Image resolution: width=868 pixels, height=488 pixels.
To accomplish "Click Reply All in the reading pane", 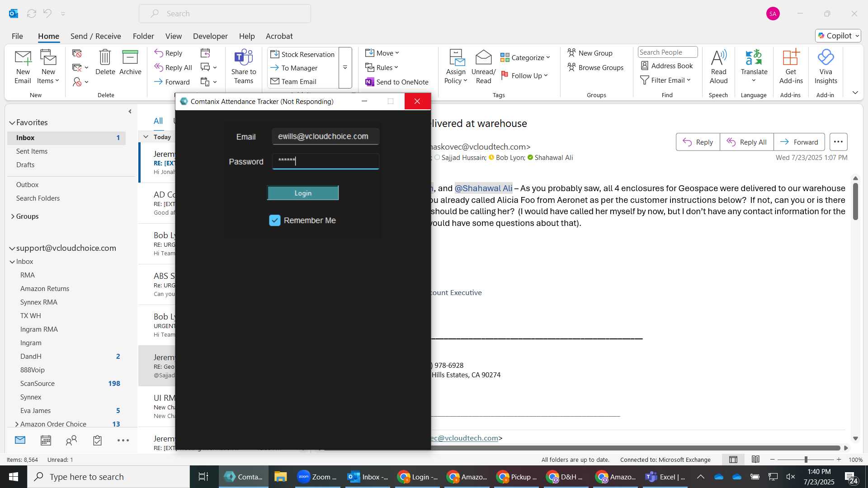I will pos(746,142).
